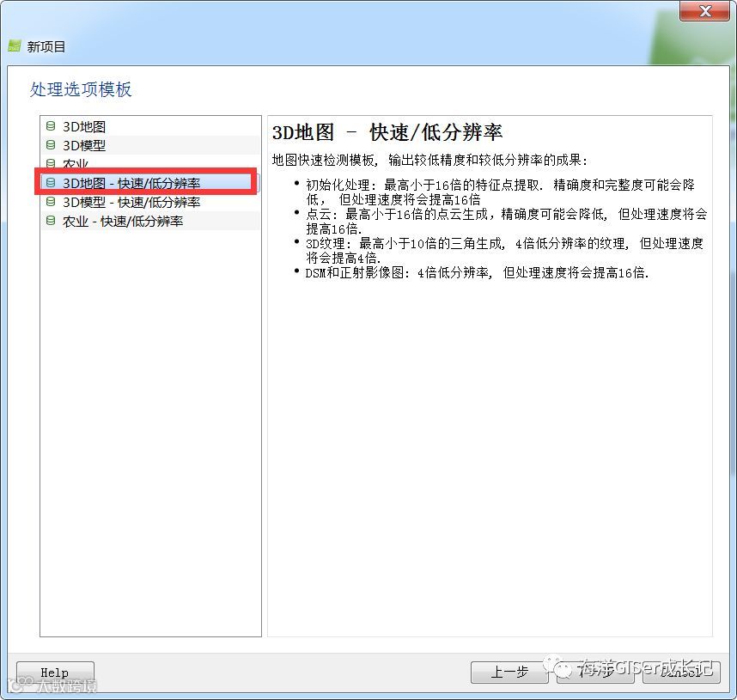Select 3D地图 - 快速/低分辨率 template

(x=150, y=183)
